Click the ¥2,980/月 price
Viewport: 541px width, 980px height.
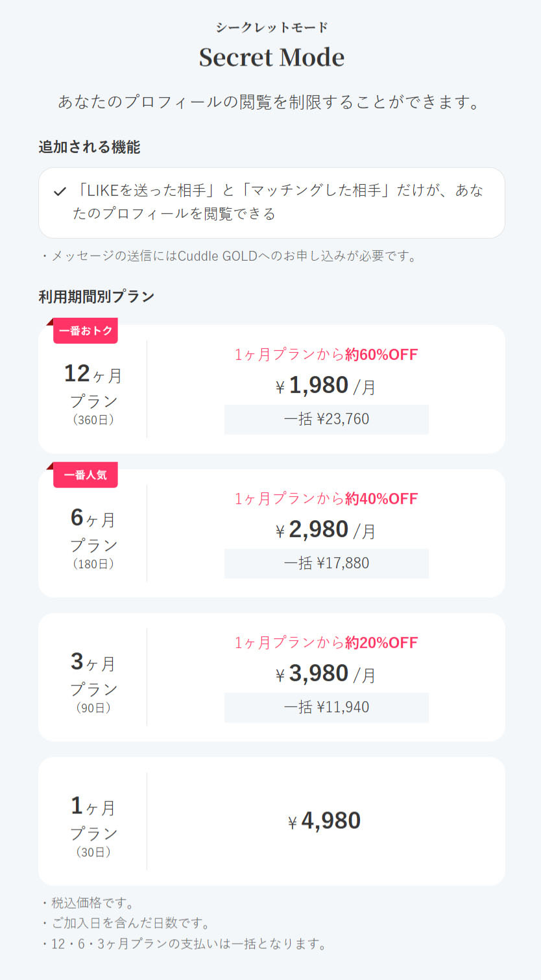click(326, 530)
